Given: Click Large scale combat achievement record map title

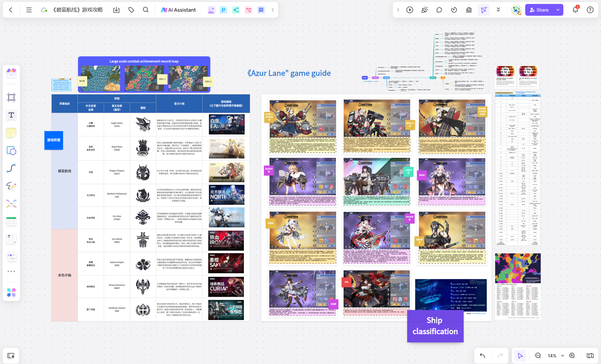Looking at the screenshot, I should [x=144, y=61].
